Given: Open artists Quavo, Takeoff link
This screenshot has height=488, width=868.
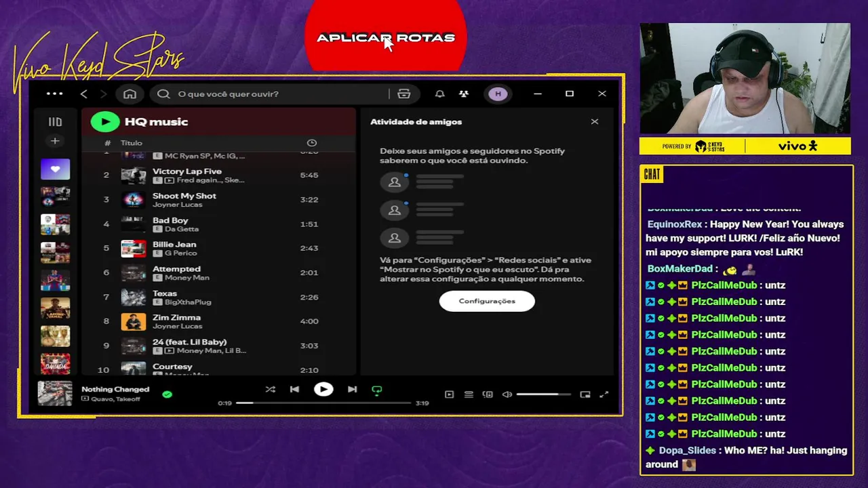Looking at the screenshot, I should coord(115,399).
